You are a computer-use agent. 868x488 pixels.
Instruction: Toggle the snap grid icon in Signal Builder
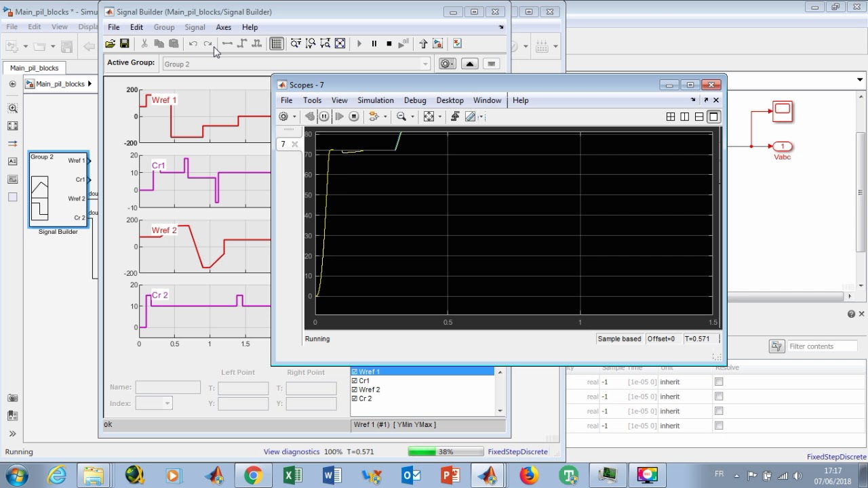tap(277, 43)
